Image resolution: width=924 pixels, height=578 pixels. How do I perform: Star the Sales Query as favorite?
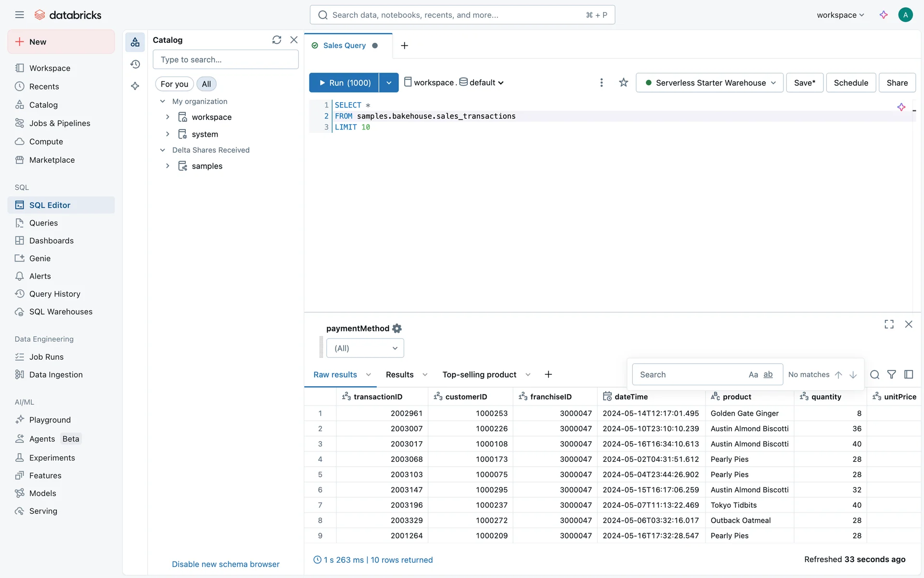click(623, 83)
